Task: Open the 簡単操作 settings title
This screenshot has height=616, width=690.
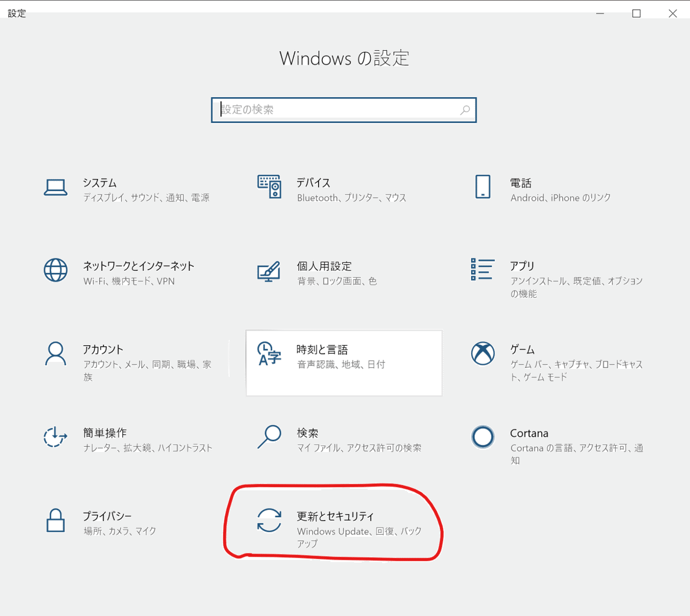Action: pos(105,433)
